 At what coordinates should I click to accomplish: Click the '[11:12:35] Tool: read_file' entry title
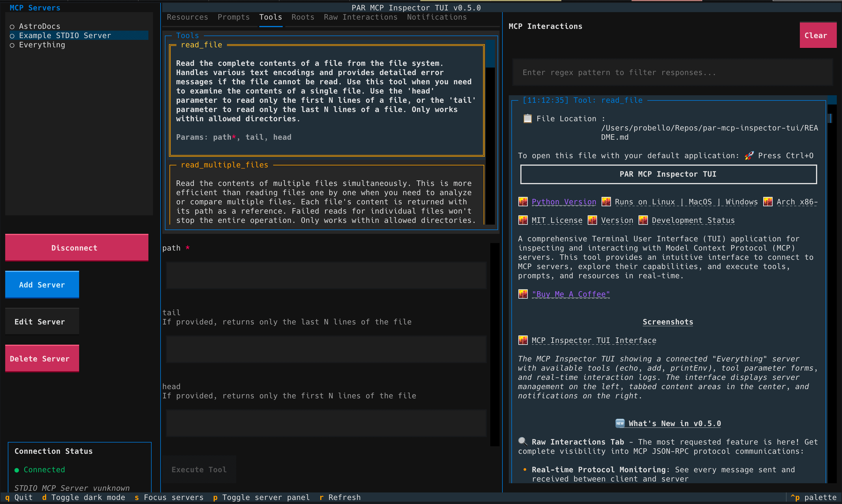[582, 100]
